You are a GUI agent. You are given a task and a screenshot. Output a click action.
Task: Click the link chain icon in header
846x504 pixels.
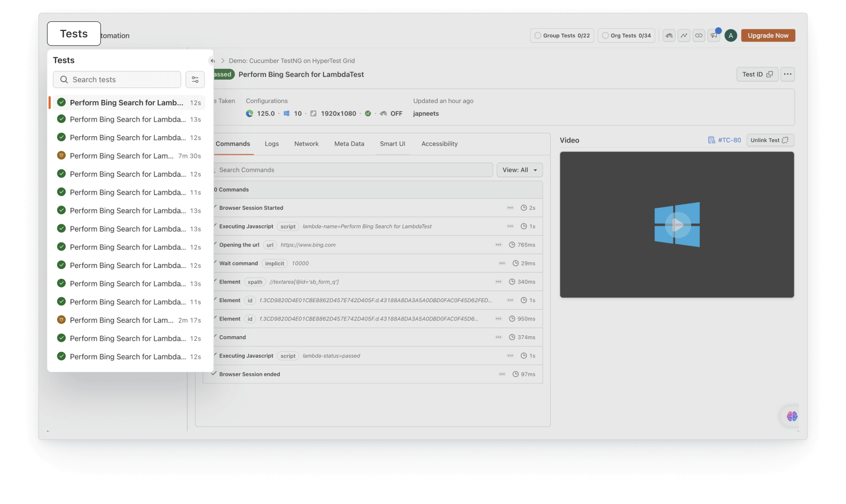click(x=699, y=36)
